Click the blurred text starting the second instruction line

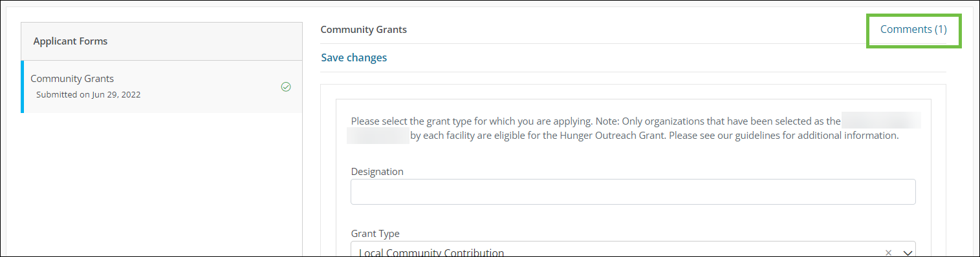(x=377, y=136)
